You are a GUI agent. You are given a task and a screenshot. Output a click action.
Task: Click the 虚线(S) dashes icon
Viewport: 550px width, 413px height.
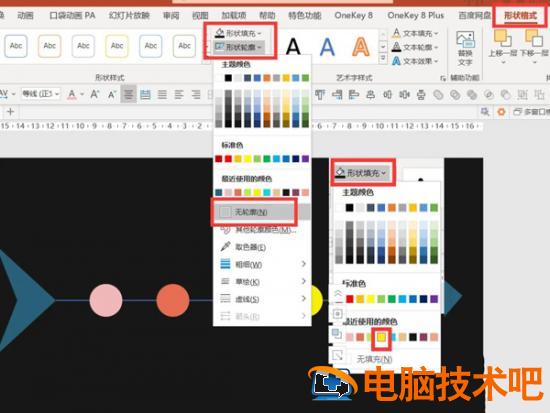click(x=225, y=299)
